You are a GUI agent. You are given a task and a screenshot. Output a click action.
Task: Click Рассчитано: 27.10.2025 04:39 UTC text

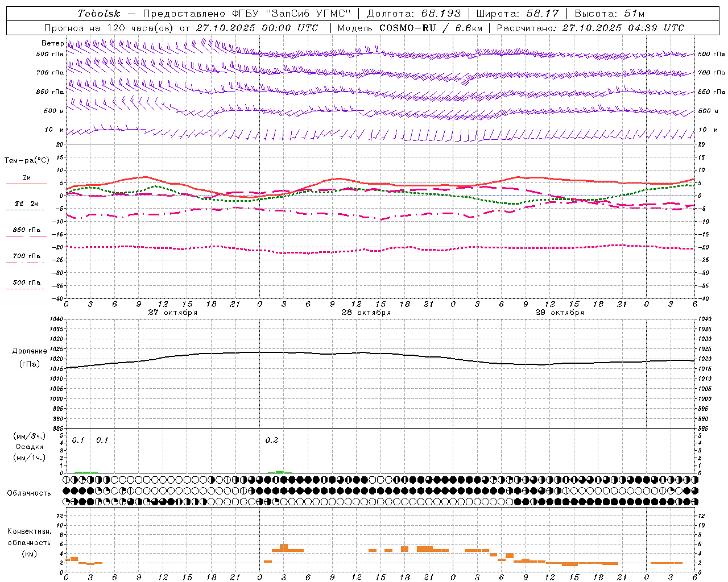click(590, 28)
